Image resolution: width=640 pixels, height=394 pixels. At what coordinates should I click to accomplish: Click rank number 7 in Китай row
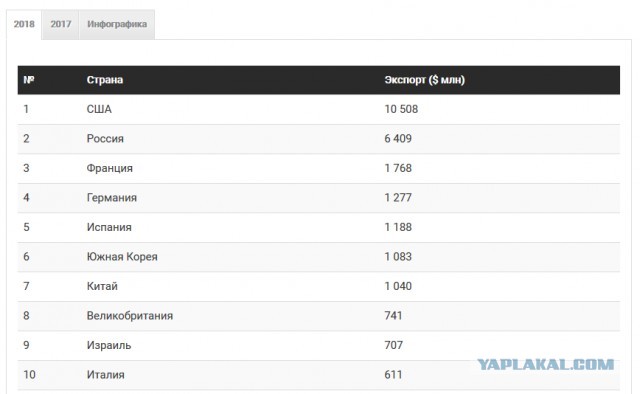(x=26, y=286)
